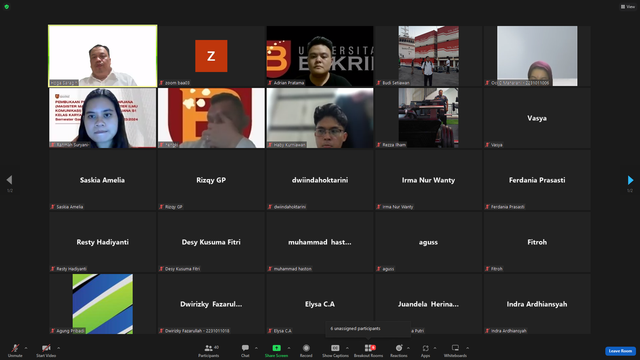Select Adrian Pratama's video tile
The width and height of the screenshot is (640, 360).
[x=320, y=56]
